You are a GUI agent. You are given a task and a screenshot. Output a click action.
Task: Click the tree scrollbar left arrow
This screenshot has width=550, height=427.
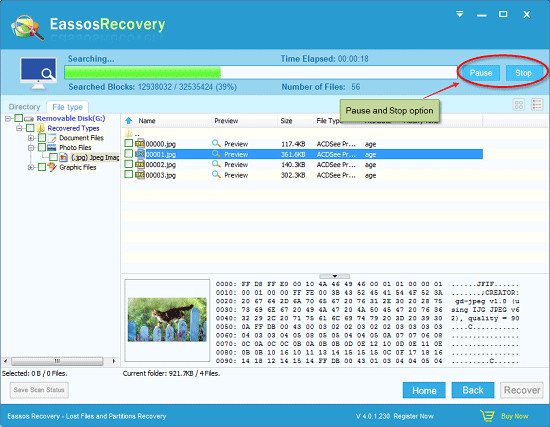click(5, 361)
